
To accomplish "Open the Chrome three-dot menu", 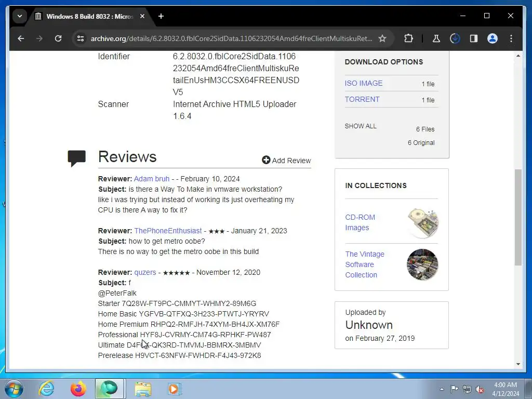I will 511,38.
